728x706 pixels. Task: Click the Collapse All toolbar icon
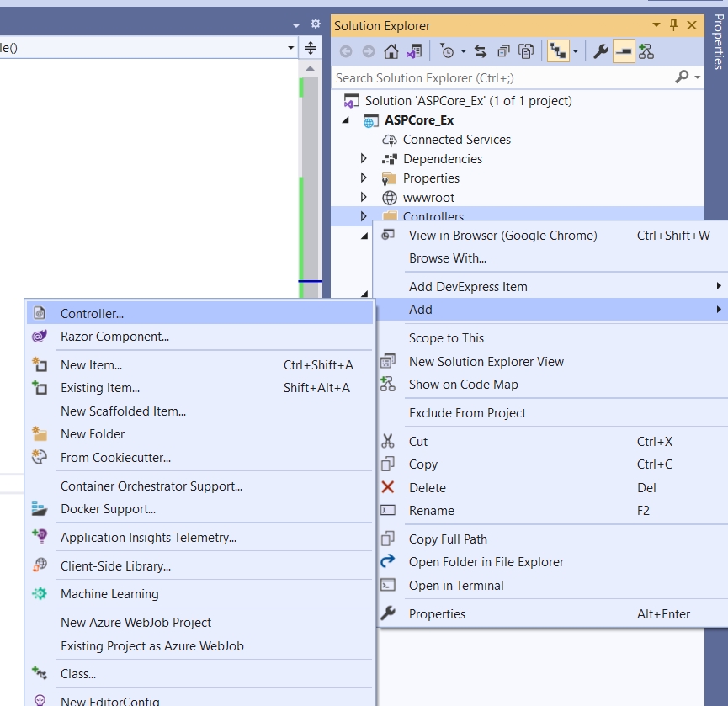(x=503, y=51)
